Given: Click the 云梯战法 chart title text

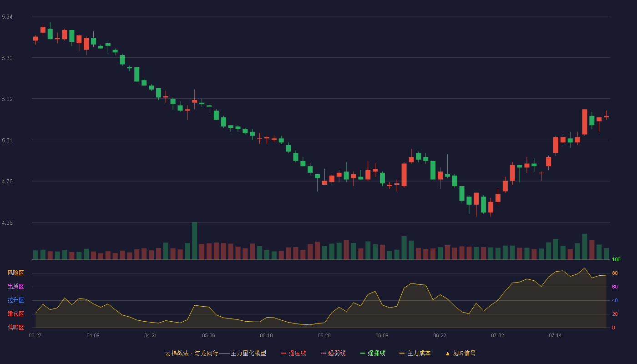Looking at the screenshot, I should pyautogui.click(x=177, y=353).
